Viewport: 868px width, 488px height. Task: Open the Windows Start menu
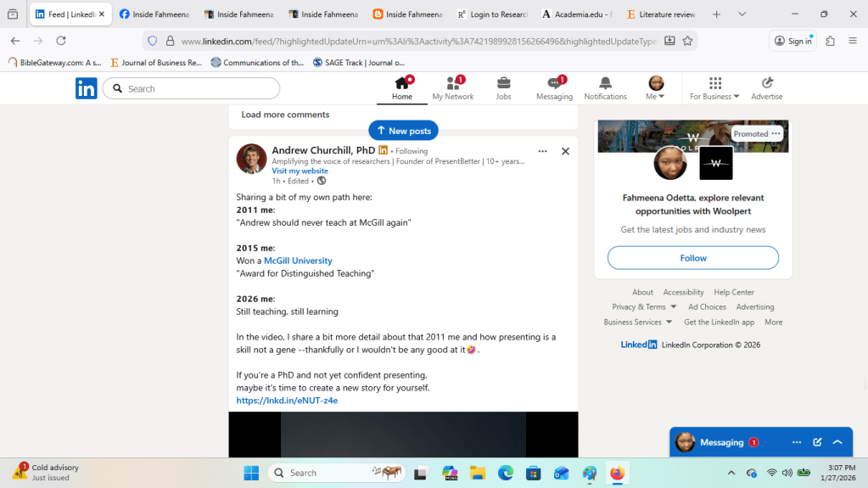(251, 473)
